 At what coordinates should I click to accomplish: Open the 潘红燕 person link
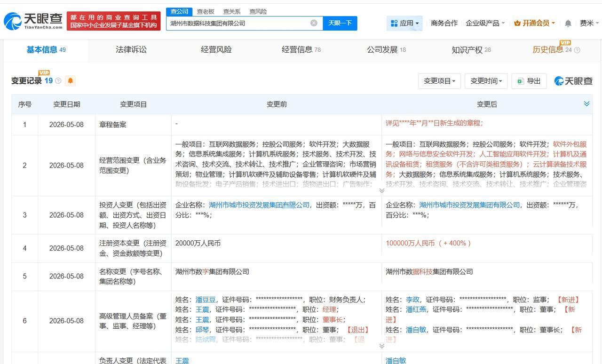point(416,309)
